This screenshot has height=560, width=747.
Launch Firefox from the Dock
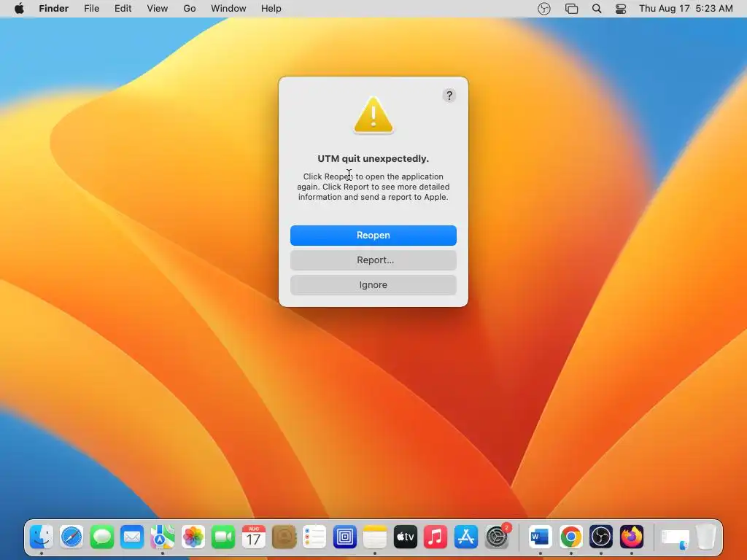[632, 537]
